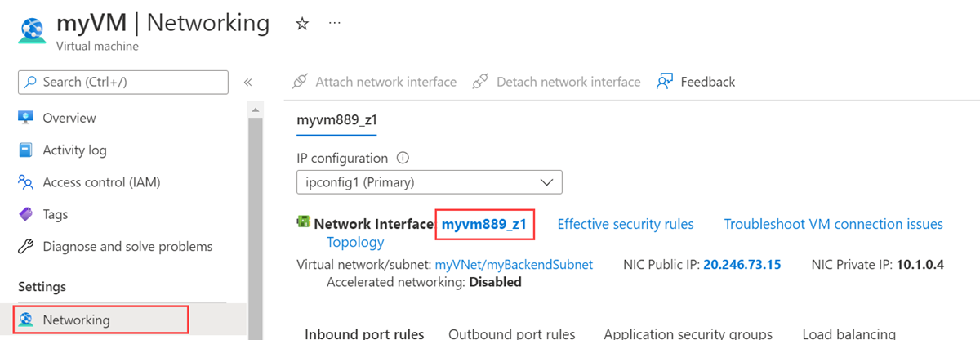980x340 pixels.
Task: Open the myVNet/myBackendSubnet link
Action: click(x=514, y=265)
